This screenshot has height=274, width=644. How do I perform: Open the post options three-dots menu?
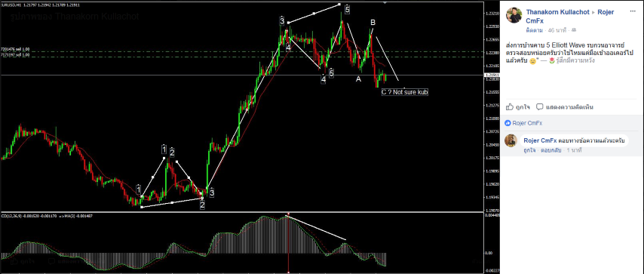coord(633,11)
